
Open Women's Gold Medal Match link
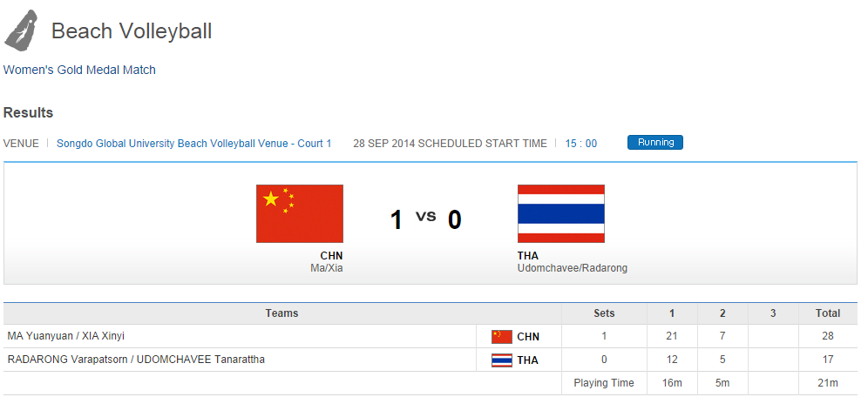(79, 70)
